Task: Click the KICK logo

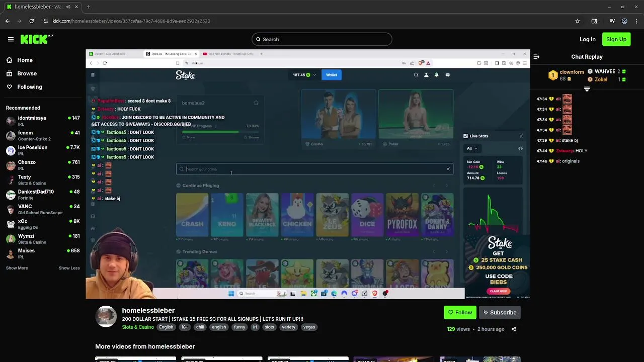Action: click(x=37, y=39)
